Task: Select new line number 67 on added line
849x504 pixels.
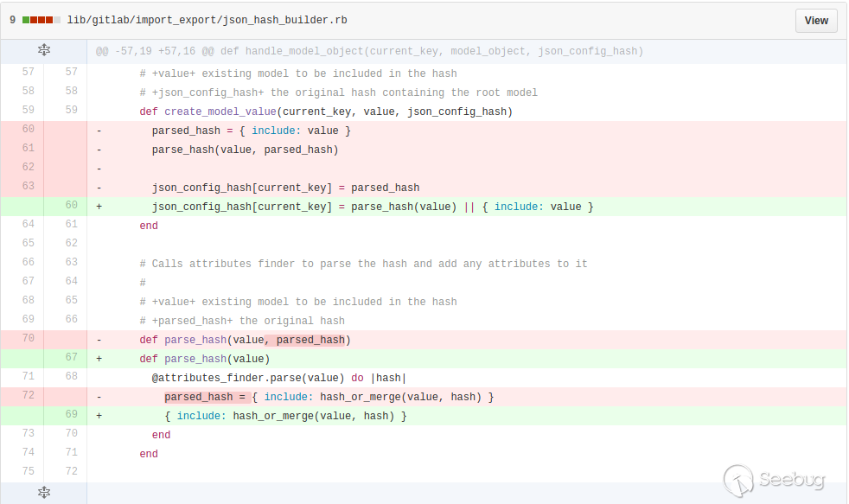Action: point(71,359)
